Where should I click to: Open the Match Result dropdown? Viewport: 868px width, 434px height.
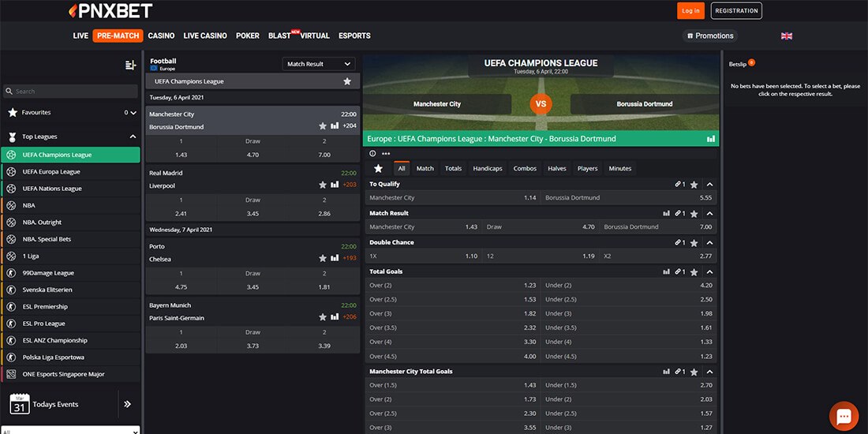pyautogui.click(x=319, y=64)
